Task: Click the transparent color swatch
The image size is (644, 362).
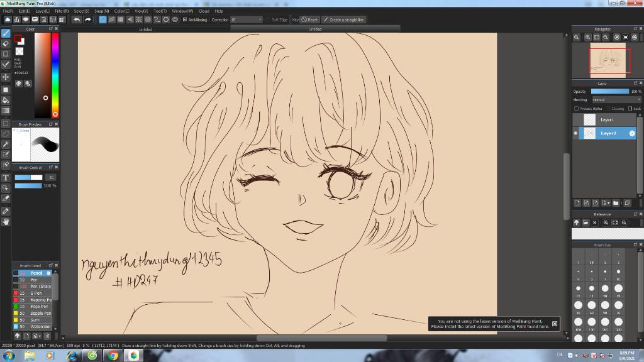Action: coord(19,52)
